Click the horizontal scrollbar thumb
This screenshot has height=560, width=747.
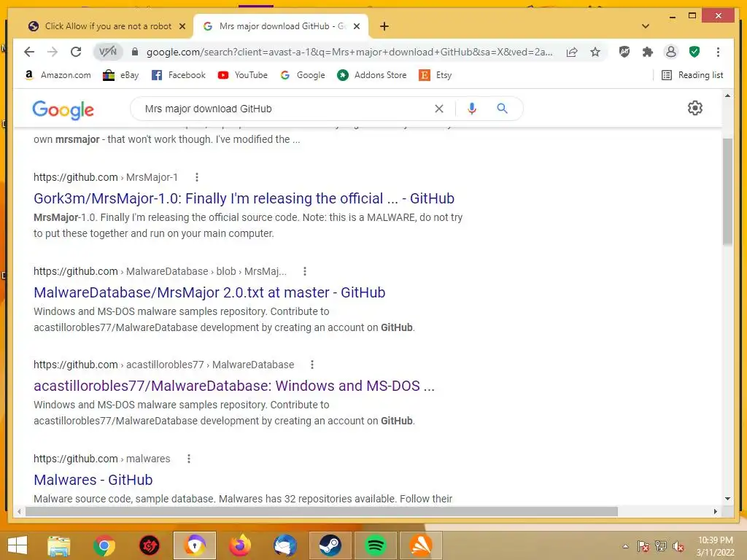click(322, 511)
